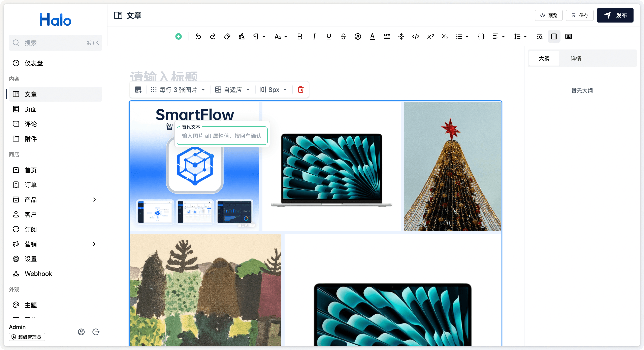Click the text color A icon
The height and width of the screenshot is (350, 644).
(372, 36)
